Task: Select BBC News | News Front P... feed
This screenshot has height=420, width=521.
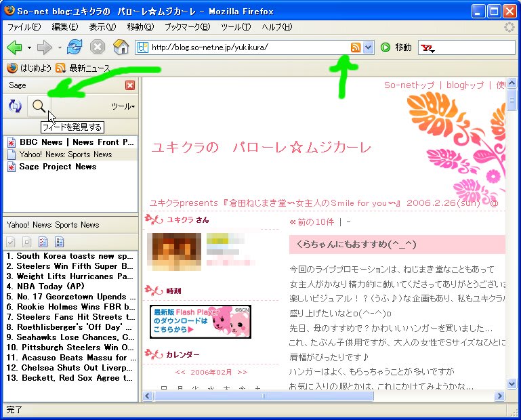Action: pos(70,142)
